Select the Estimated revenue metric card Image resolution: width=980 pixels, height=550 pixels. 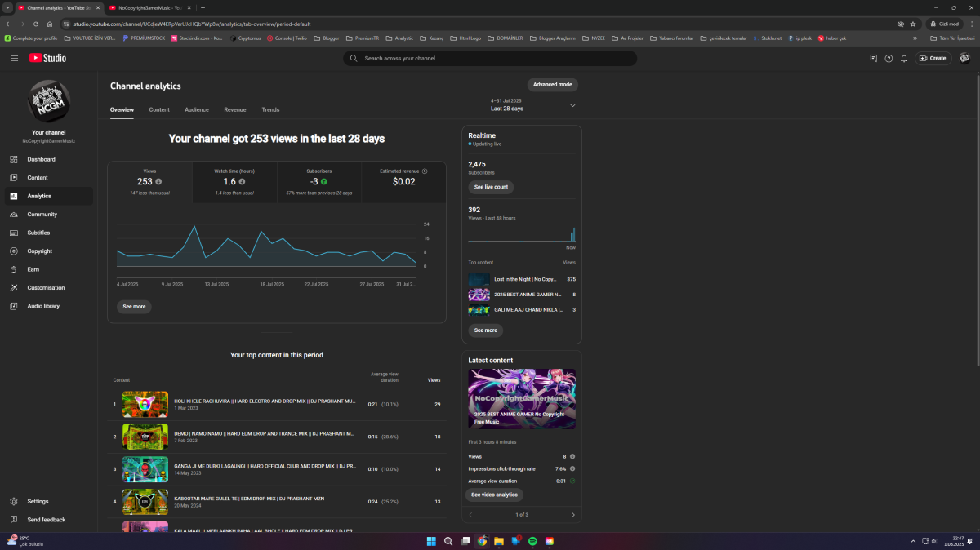pos(403,182)
